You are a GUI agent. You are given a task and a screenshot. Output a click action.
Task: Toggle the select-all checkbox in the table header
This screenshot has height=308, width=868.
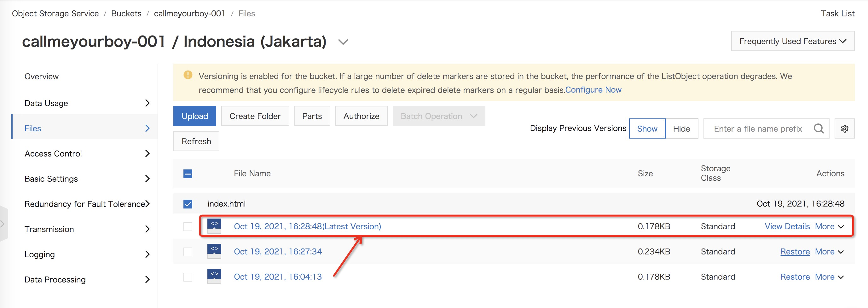pyautogui.click(x=188, y=174)
